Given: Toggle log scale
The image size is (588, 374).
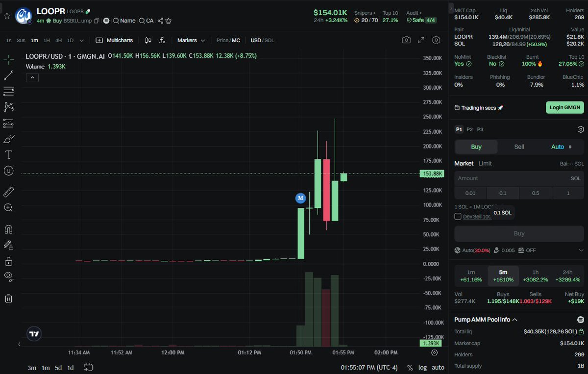Looking at the screenshot, I should point(422,368).
